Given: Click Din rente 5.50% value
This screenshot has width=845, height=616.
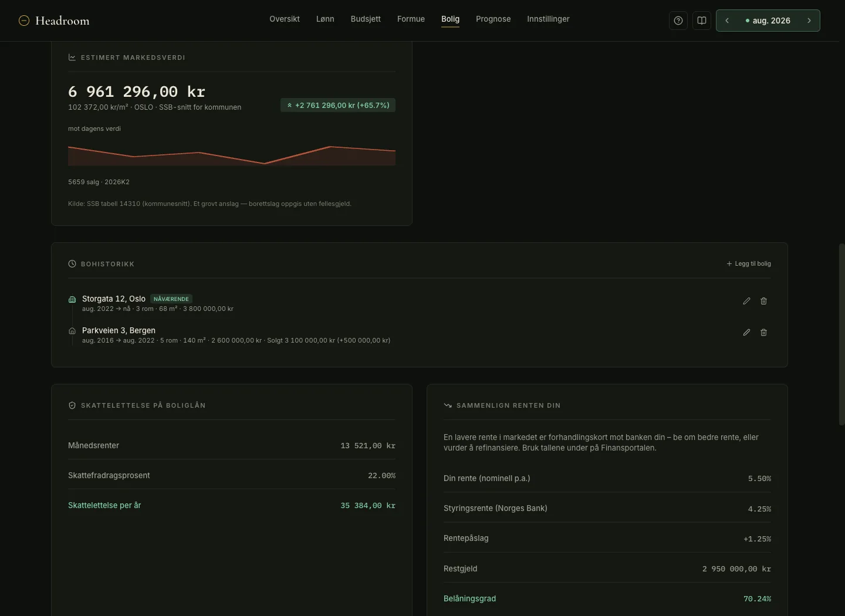Looking at the screenshot, I should (759, 479).
